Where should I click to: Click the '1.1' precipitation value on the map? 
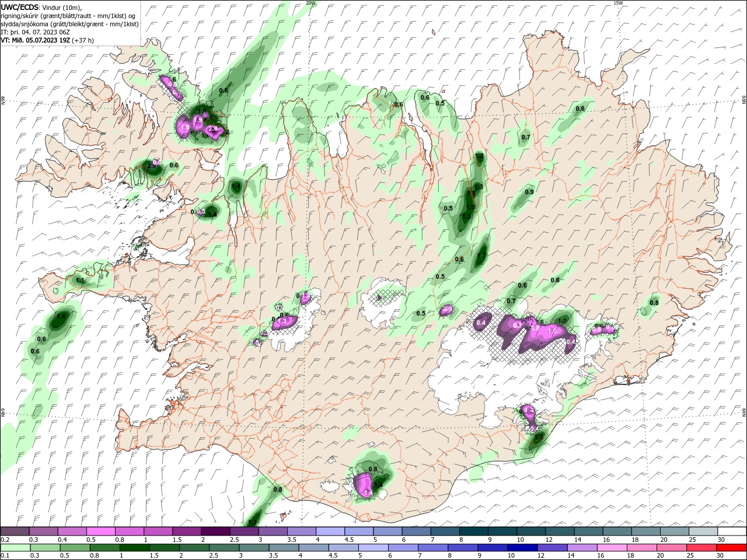[80, 281]
